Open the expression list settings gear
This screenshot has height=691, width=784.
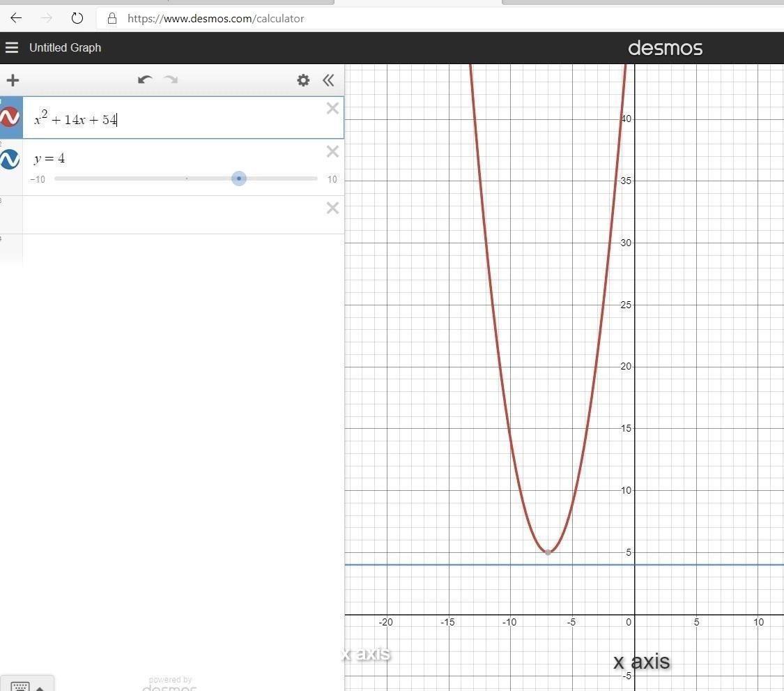tap(303, 80)
